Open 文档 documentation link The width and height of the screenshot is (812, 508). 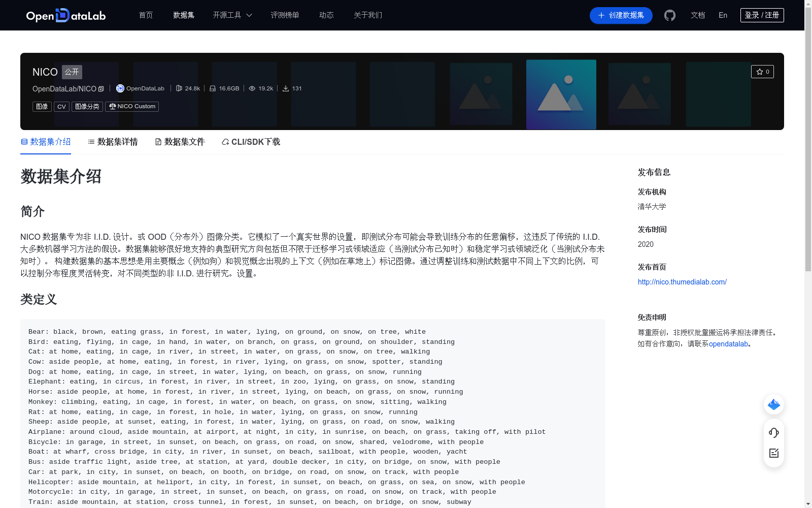(x=698, y=15)
